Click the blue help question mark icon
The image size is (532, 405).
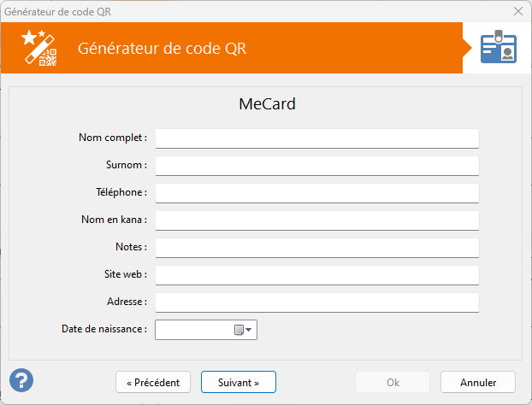[21, 380]
